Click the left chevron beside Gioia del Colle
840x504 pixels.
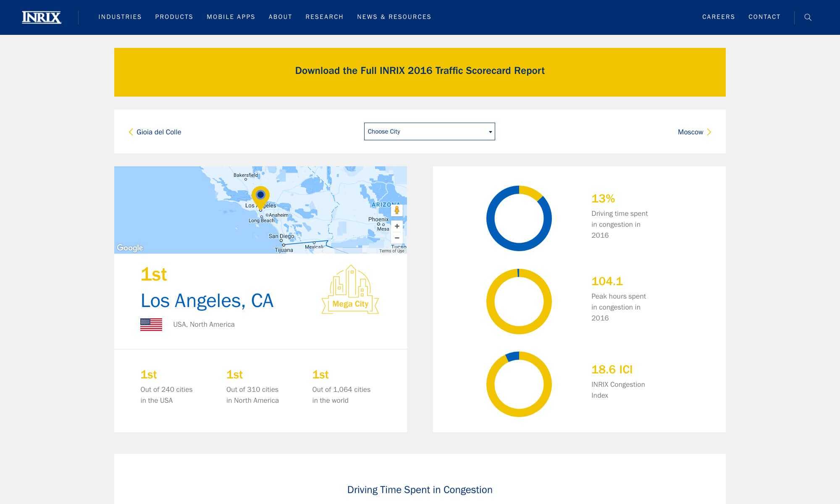pos(131,132)
